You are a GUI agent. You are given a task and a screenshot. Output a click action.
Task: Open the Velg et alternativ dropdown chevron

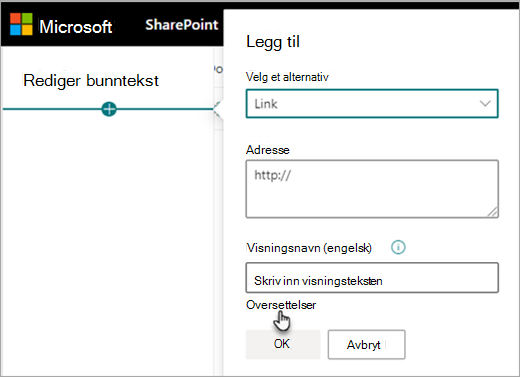point(485,103)
